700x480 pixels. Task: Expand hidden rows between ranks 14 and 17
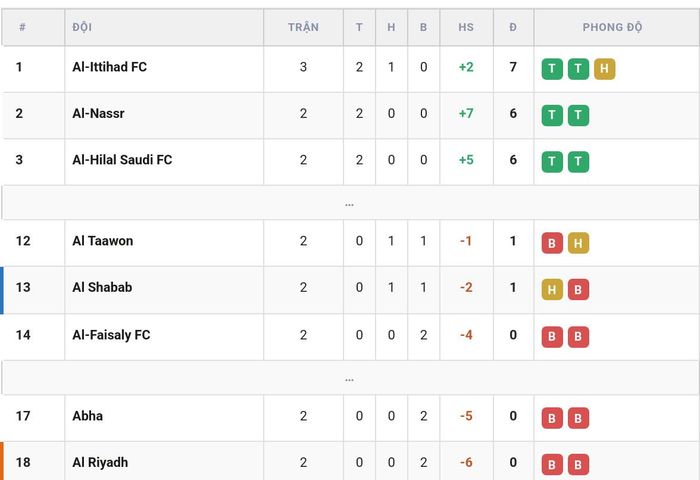(350, 378)
